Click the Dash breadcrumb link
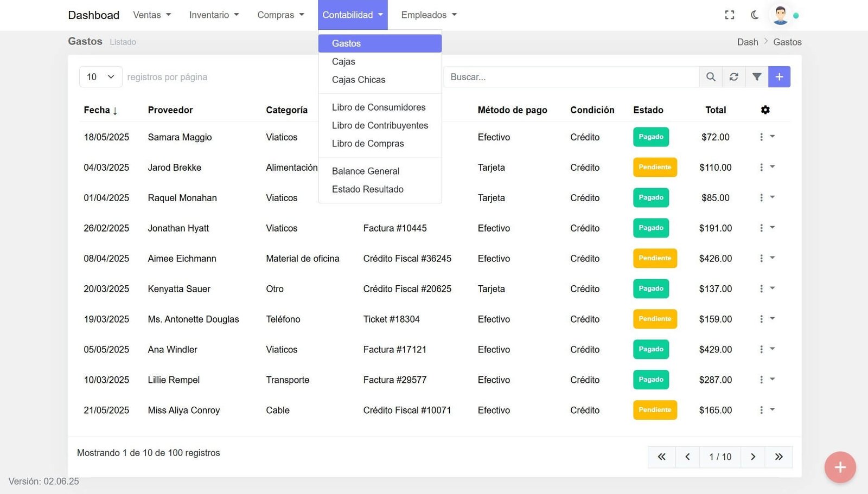Screen dimensions: 868x494 tap(747, 42)
